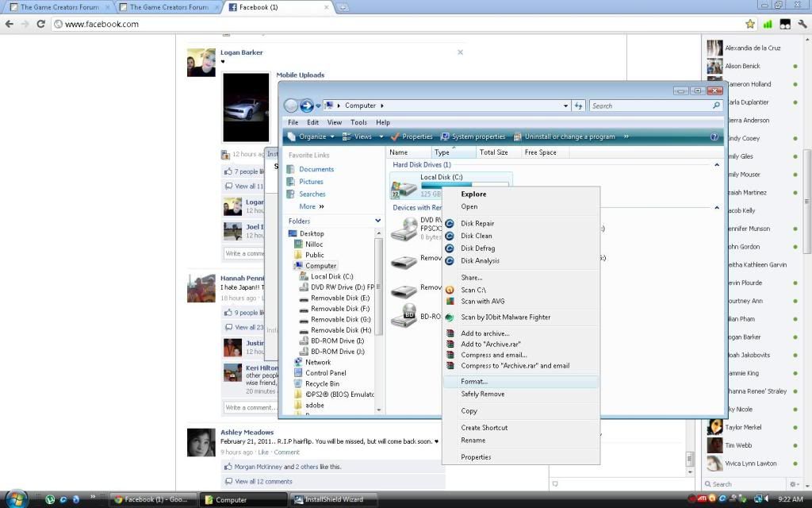This screenshot has width=812, height=508.
Task: Click the refresh icon beside Explorer address bar
Action: tap(578, 106)
